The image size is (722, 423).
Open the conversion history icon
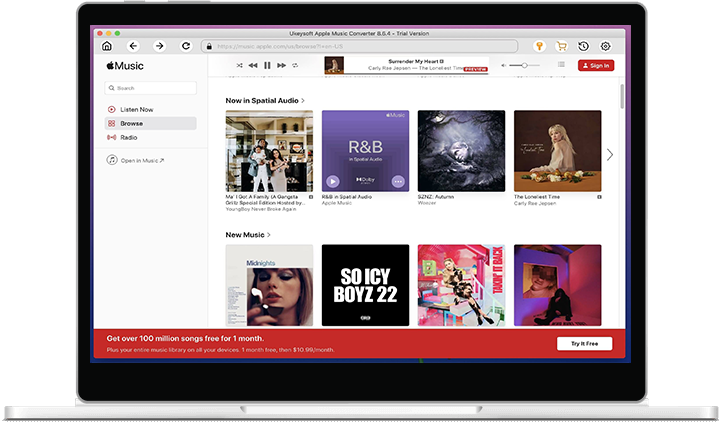pos(583,46)
